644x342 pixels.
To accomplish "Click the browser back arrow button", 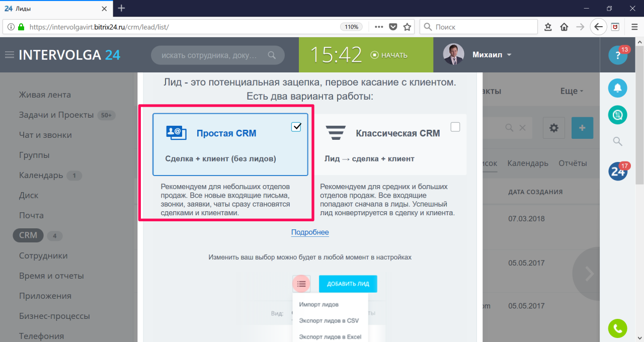I will (x=598, y=27).
